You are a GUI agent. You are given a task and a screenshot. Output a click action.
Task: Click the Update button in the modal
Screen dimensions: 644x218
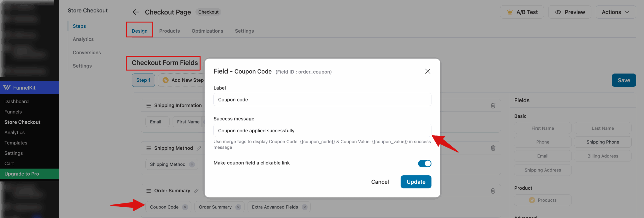(416, 182)
